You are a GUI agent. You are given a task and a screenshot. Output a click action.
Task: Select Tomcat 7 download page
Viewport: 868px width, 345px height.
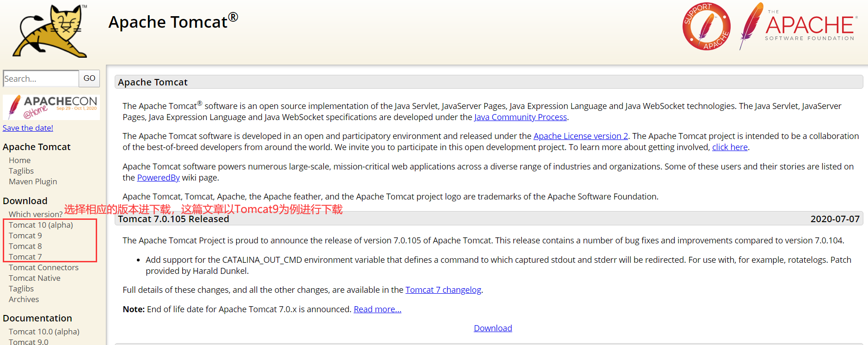[x=25, y=257]
